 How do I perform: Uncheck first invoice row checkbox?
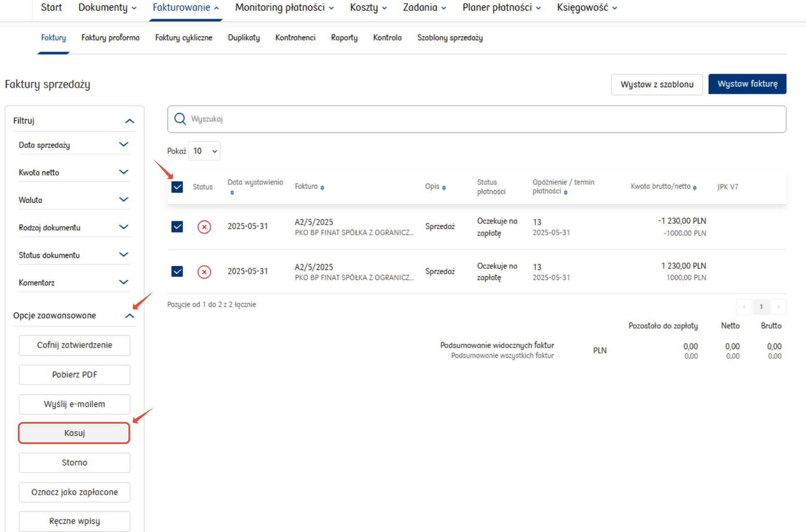click(177, 227)
